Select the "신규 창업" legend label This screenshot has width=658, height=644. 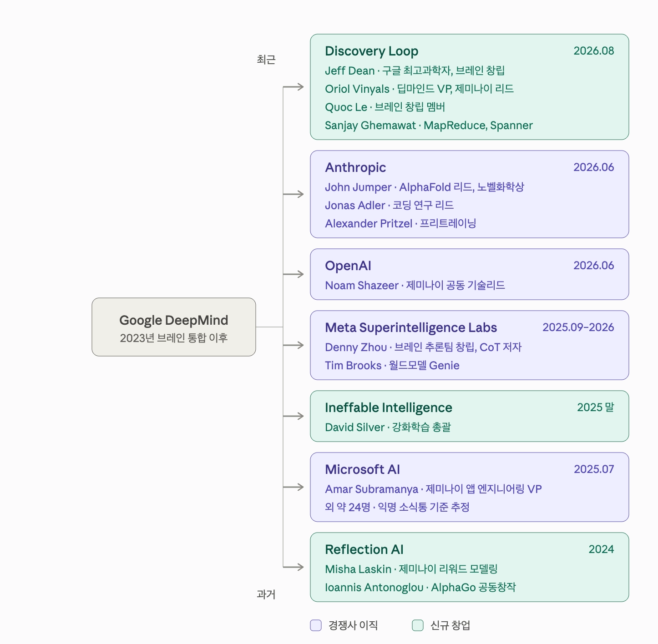[450, 625]
